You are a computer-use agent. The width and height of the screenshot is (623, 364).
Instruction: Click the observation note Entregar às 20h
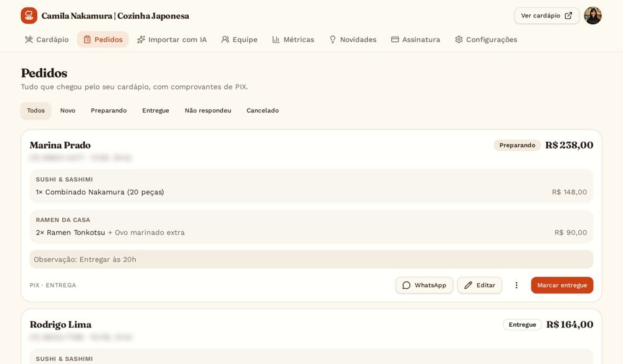click(x=311, y=259)
